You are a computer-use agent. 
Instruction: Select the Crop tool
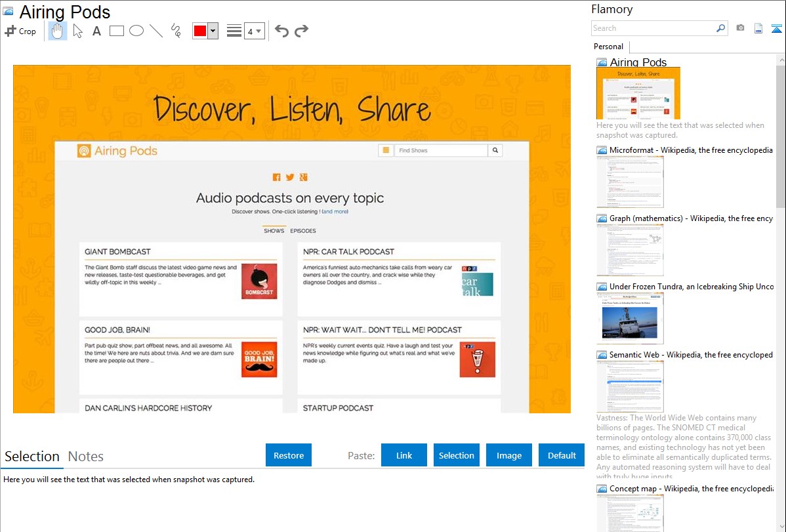coord(20,31)
